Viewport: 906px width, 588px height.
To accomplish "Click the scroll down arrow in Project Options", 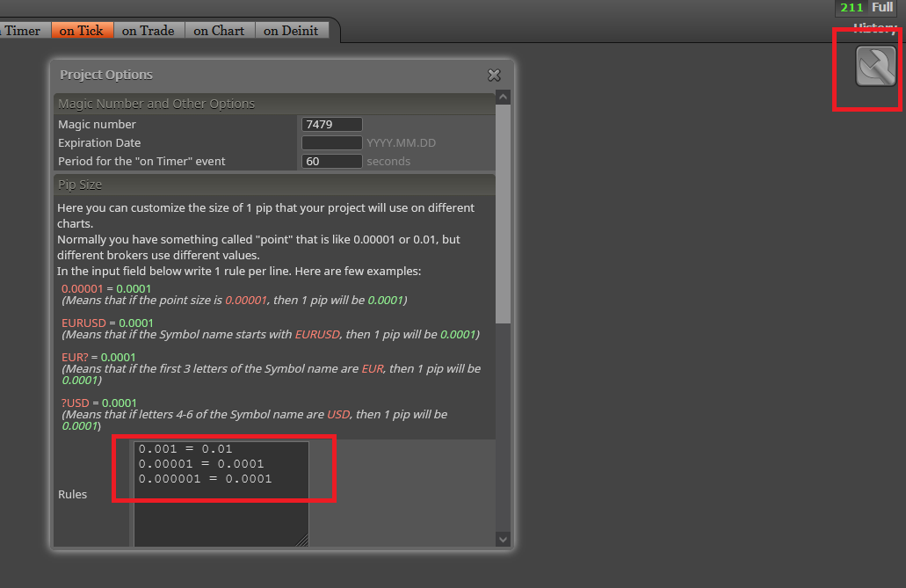I will point(503,540).
